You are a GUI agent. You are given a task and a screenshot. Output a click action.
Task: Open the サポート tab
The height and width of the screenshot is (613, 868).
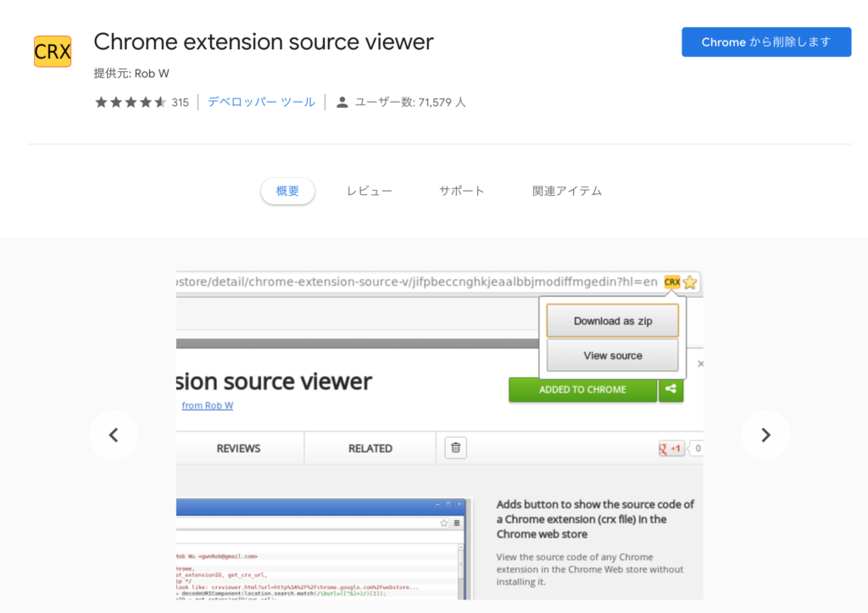click(x=462, y=191)
